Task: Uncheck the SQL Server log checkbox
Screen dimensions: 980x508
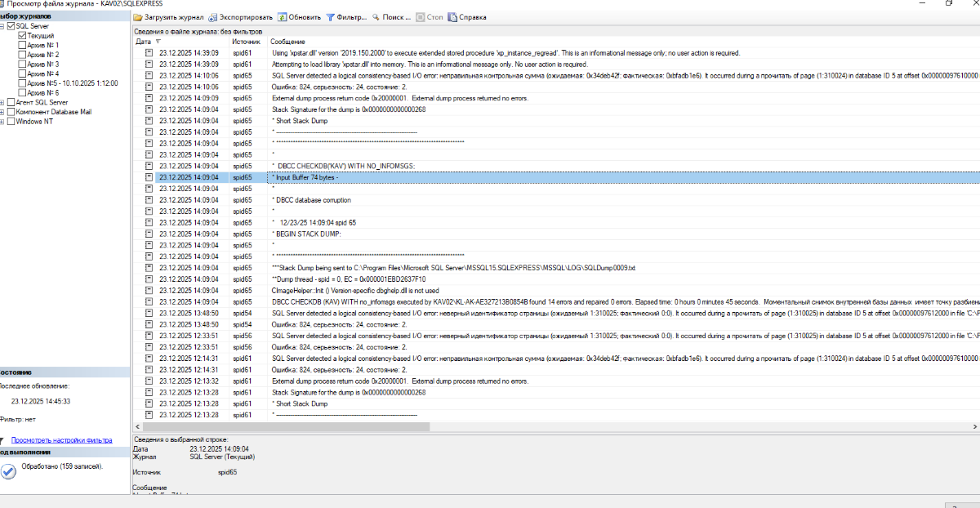Action: click(x=11, y=26)
